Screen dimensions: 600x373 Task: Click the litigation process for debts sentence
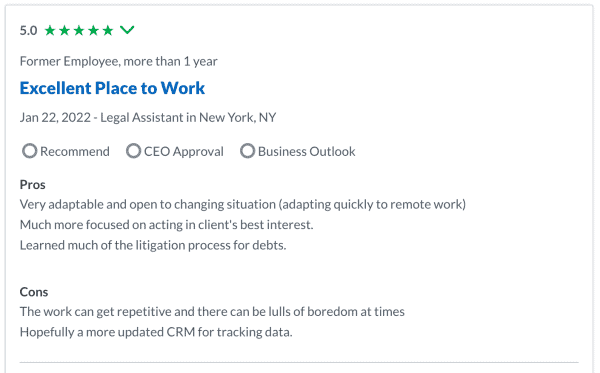pyautogui.click(x=153, y=245)
